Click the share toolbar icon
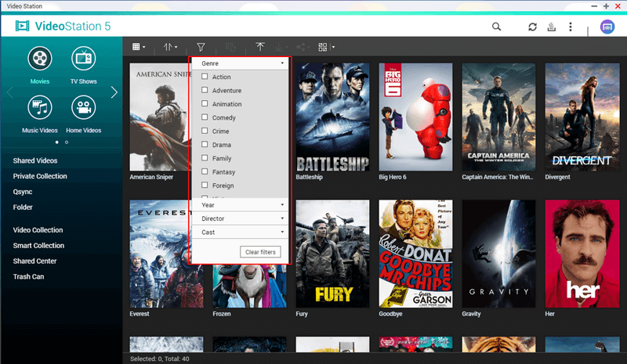 tap(301, 47)
